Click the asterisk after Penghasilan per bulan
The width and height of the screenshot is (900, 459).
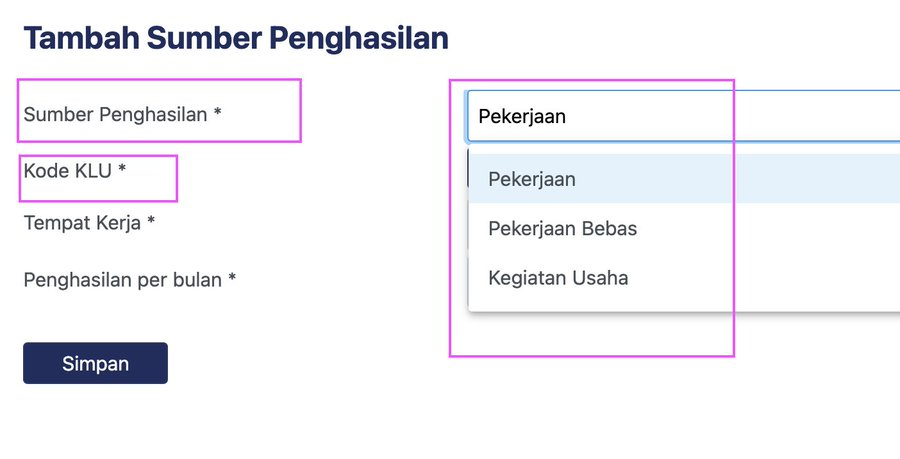pos(232,279)
